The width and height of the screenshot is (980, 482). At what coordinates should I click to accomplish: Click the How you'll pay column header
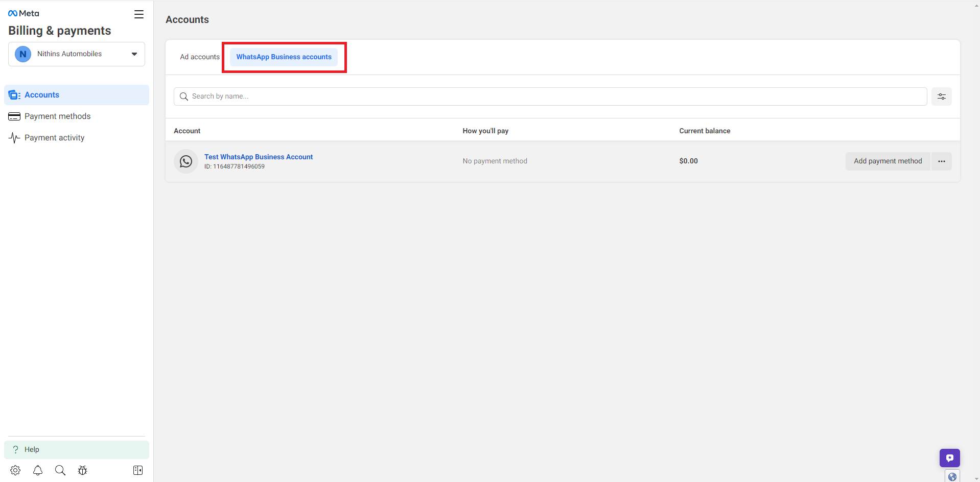point(485,131)
